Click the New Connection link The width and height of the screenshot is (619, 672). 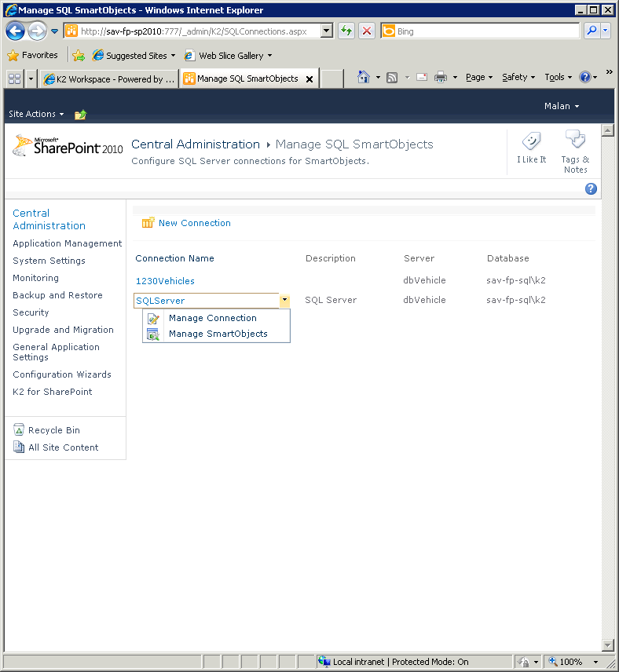[x=195, y=223]
